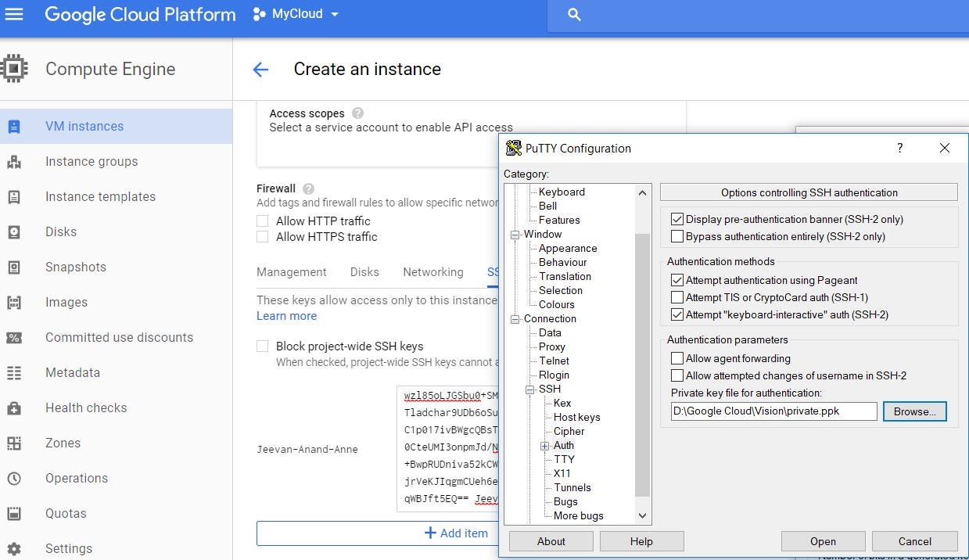
Task: Click the category tree scrollbar thumb
Action: [643, 365]
